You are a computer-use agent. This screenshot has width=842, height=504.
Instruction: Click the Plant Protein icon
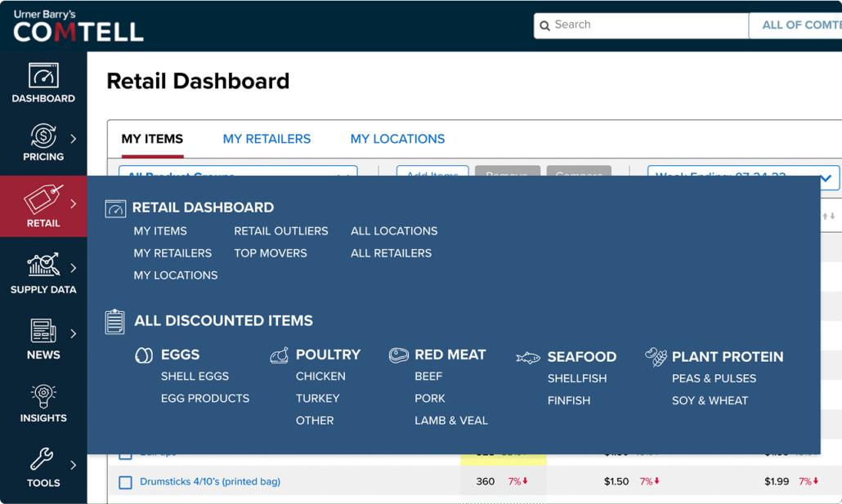pos(656,356)
